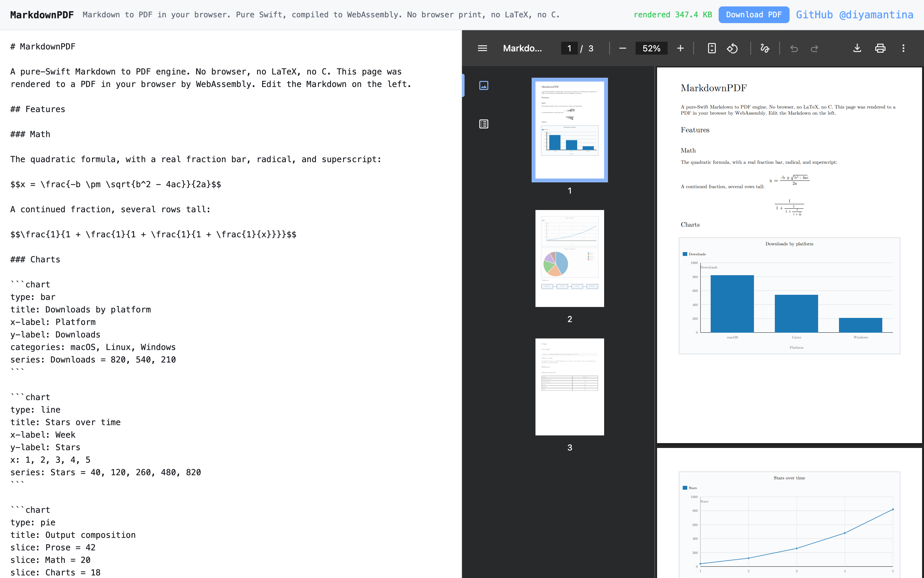Click the quadratic formula LaTeX line
The image size is (924, 578).
pos(116,184)
